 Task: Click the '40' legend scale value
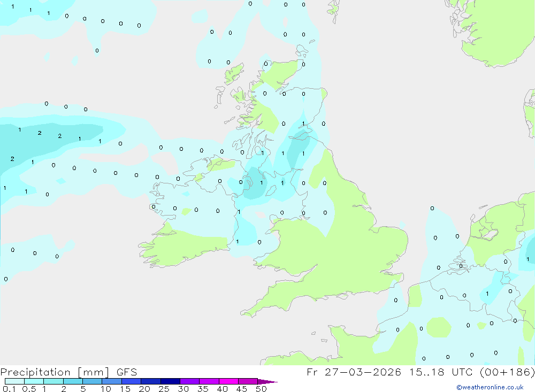(x=223, y=389)
